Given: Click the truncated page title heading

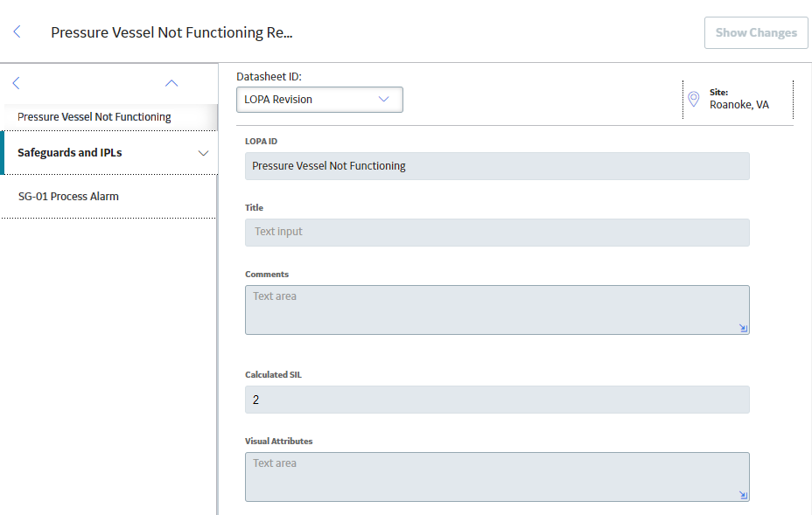Looking at the screenshot, I should coord(171,32).
